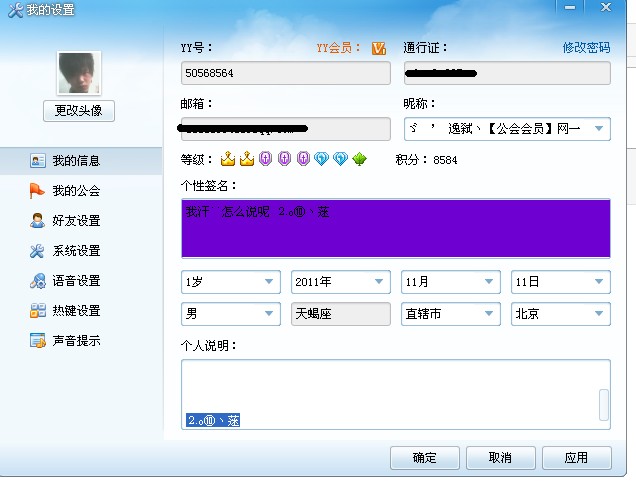Click the green leaf level icon
This screenshot has width=636, height=490.
359,159
